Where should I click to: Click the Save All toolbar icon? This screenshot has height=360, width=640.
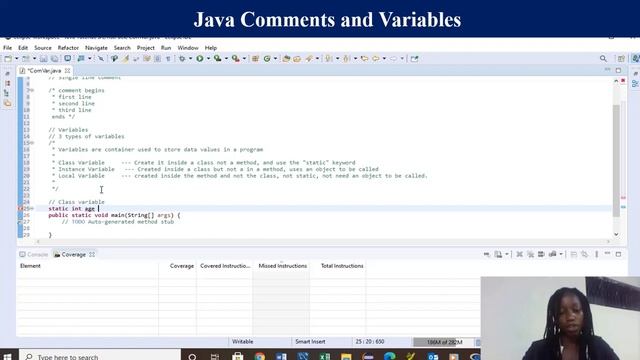[x=54, y=59]
